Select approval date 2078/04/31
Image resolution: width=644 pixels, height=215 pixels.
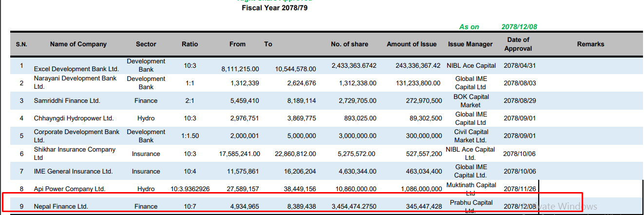tap(519, 65)
